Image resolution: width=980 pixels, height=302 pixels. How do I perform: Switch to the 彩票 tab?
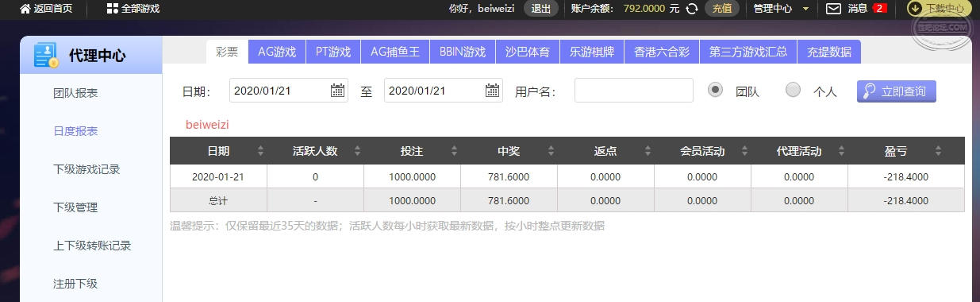tap(227, 52)
